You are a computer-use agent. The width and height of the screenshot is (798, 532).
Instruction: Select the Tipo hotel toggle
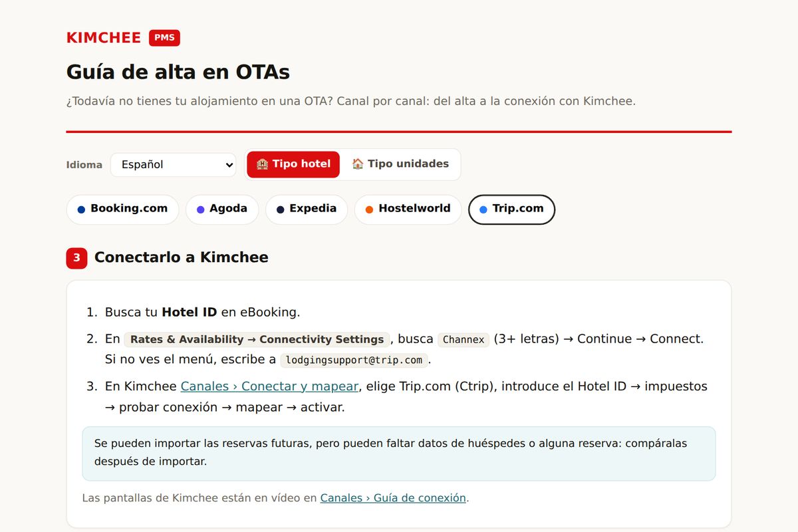(293, 164)
